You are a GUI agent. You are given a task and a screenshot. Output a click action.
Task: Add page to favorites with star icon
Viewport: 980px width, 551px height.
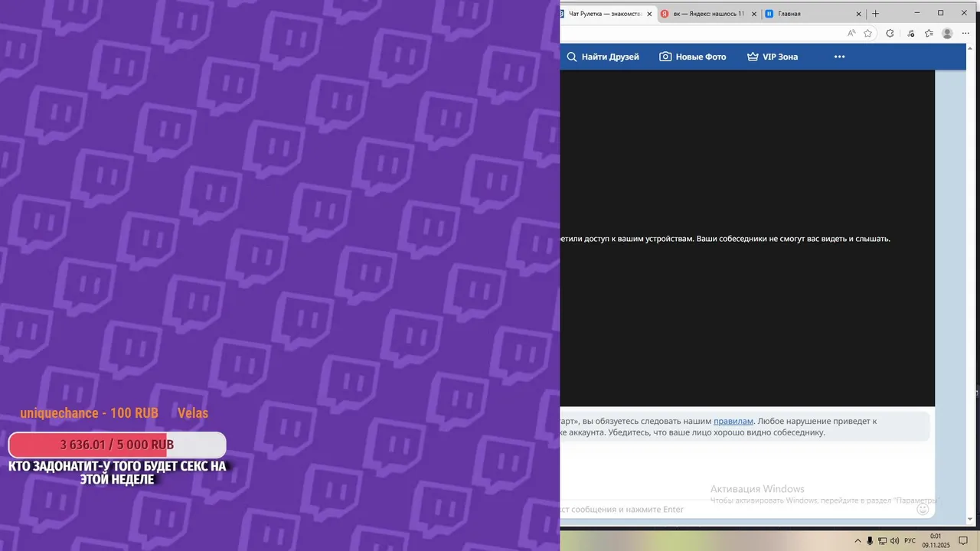coord(867,34)
